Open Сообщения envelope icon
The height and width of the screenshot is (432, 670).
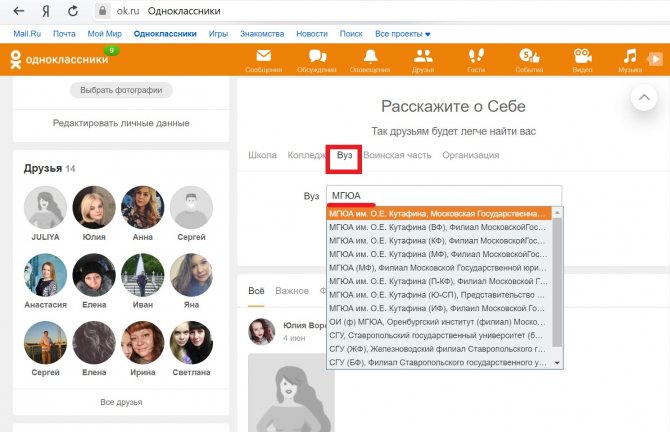[264, 56]
